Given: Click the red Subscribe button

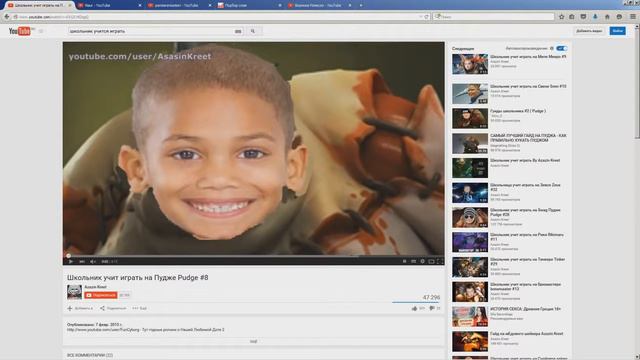Looking at the screenshot, I should pyautogui.click(x=101, y=295).
